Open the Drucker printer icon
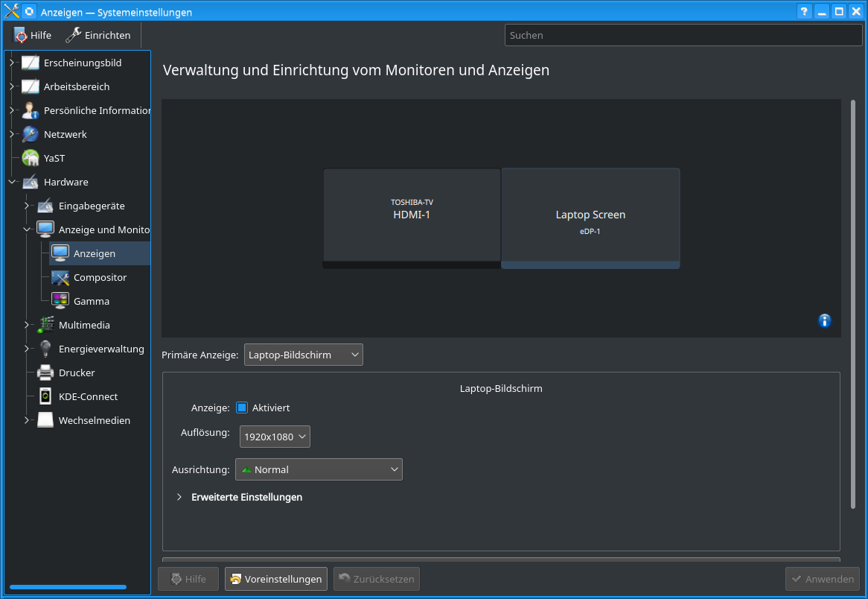868x599 pixels. point(45,373)
